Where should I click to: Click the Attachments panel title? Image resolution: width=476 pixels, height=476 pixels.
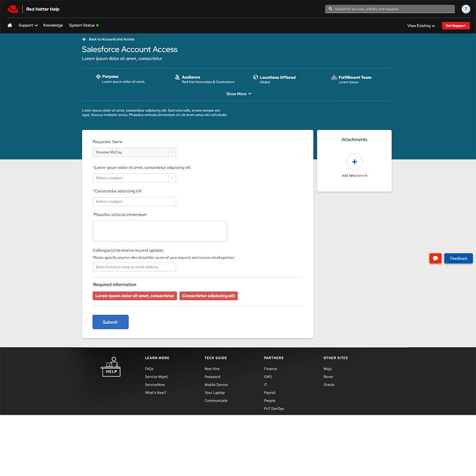pyautogui.click(x=354, y=140)
